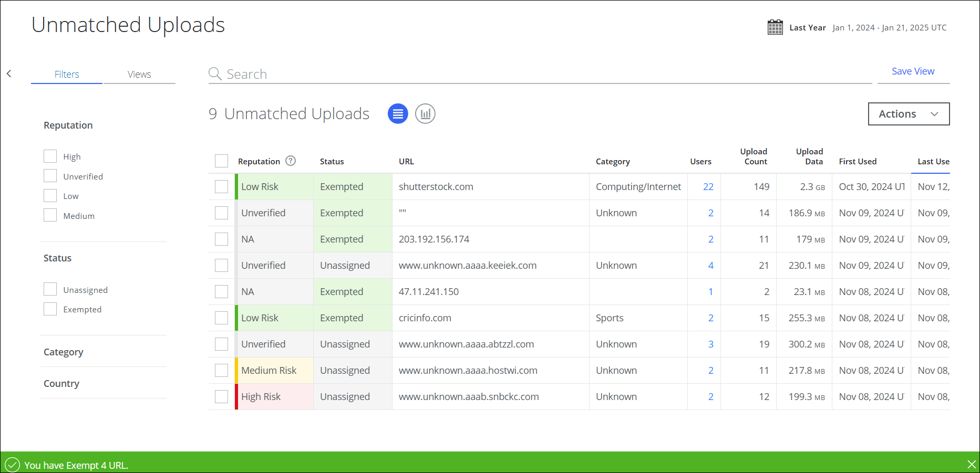Open the Actions dropdown menu

(x=909, y=114)
